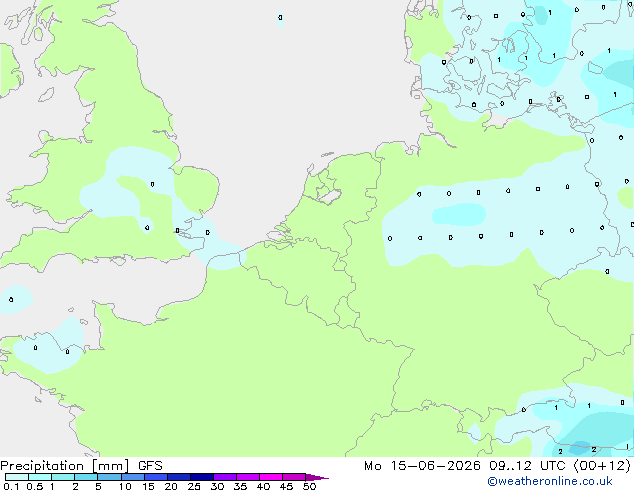Click the legend value '0.1'
This screenshot has width=634, height=490.
(x=11, y=486)
